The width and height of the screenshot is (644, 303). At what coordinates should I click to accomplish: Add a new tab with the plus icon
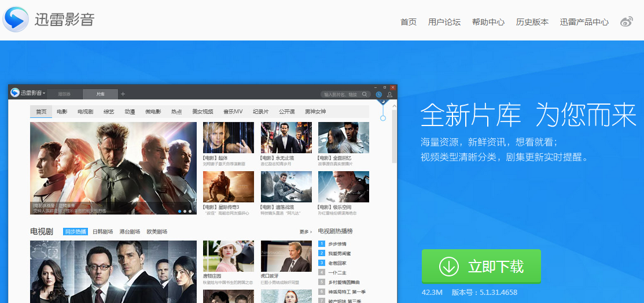click(x=123, y=94)
